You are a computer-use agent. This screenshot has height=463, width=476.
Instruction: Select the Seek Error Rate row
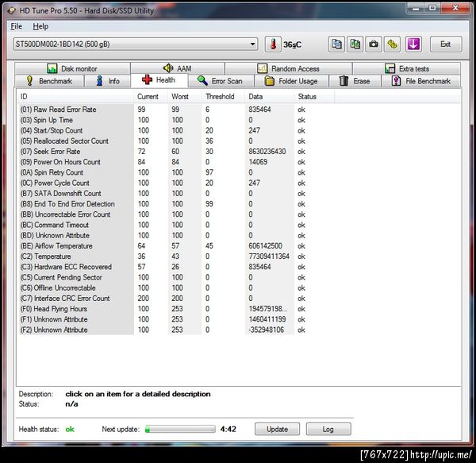(x=177, y=152)
